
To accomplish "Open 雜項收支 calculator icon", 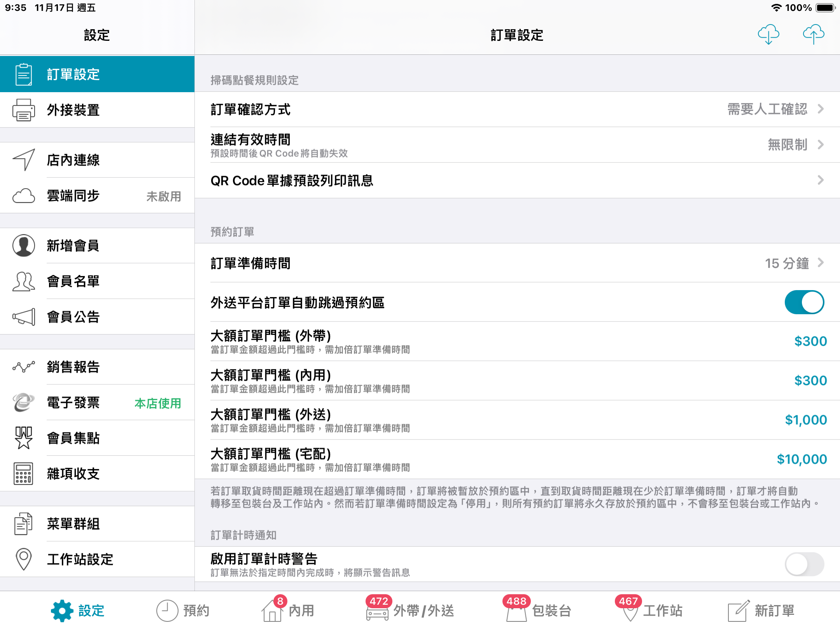I will click(x=23, y=474).
